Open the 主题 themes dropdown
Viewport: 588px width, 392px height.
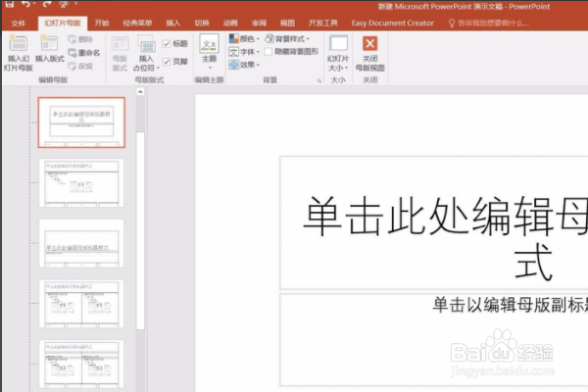point(210,52)
